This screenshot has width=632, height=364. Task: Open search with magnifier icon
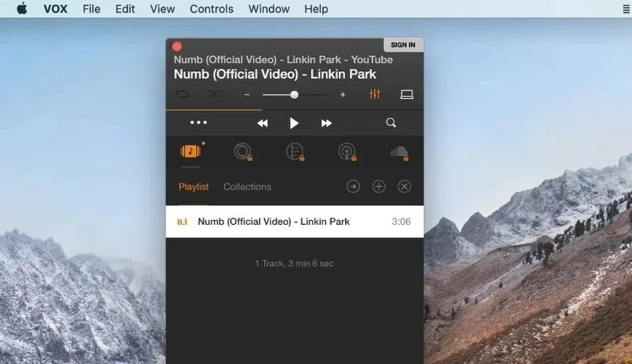(391, 123)
